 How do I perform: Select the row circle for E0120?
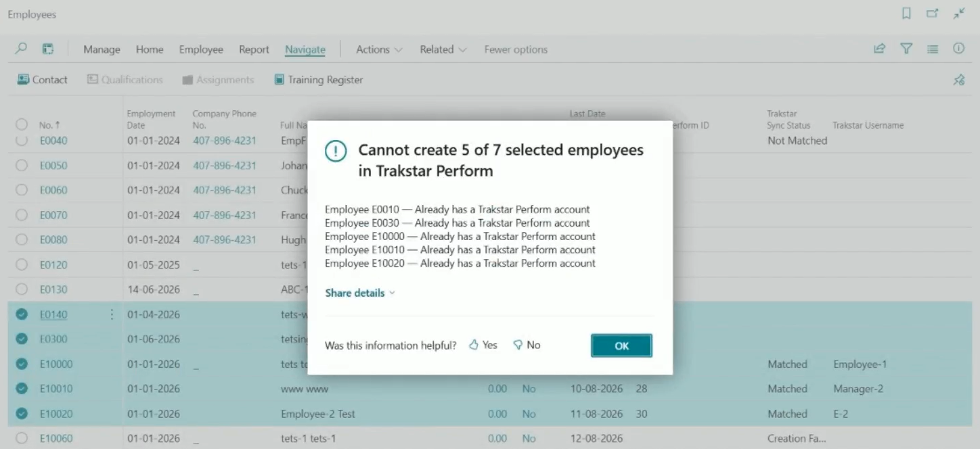coord(22,264)
